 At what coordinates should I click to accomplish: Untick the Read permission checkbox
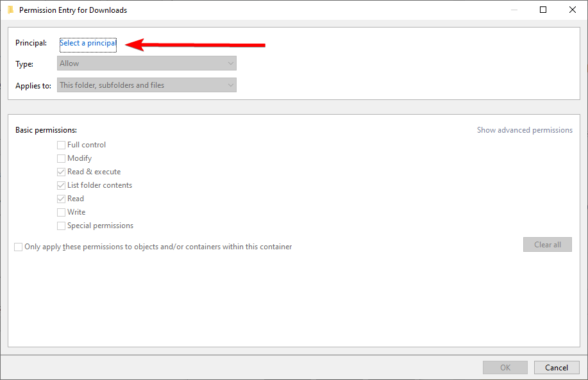tap(62, 199)
